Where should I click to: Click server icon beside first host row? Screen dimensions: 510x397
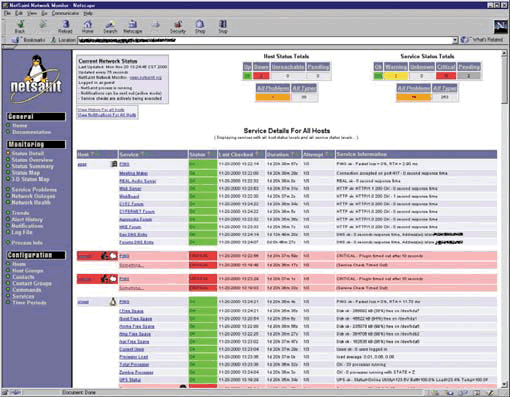pyautogui.click(x=114, y=164)
